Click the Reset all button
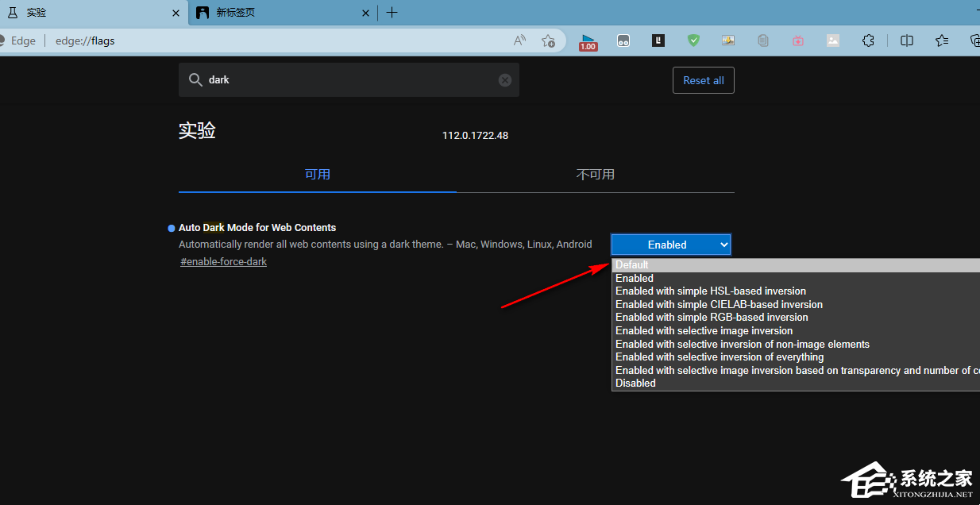 pyautogui.click(x=703, y=80)
